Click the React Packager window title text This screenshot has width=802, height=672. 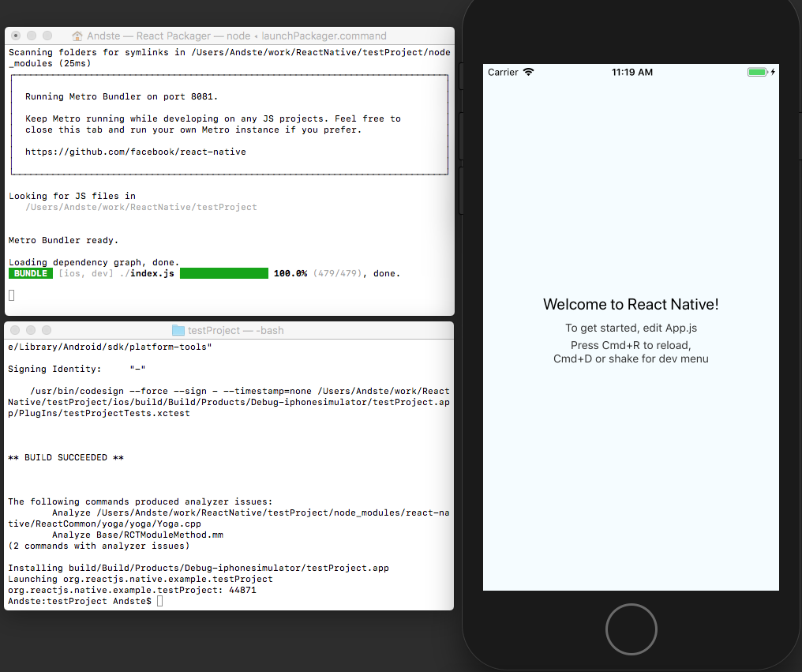click(x=237, y=36)
